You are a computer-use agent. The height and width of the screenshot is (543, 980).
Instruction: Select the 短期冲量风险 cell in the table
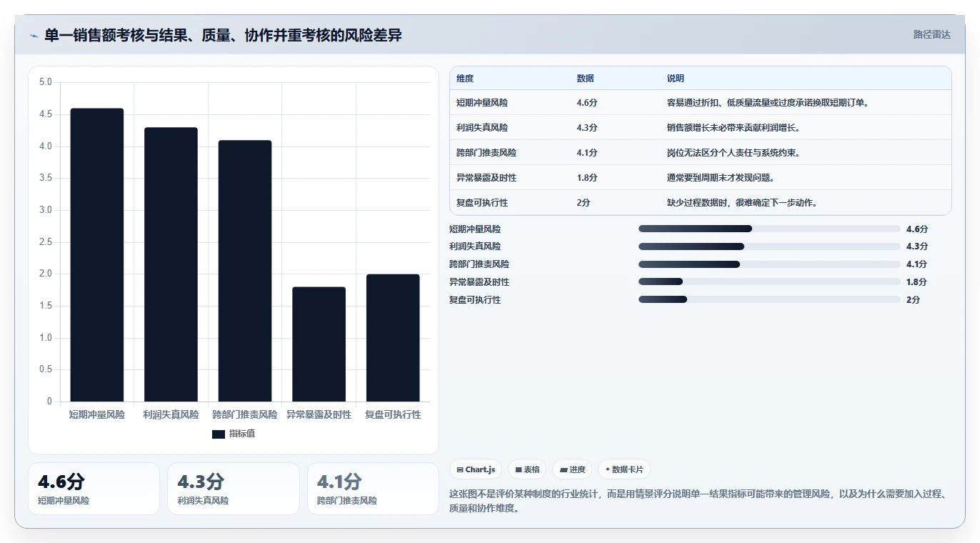click(482, 103)
